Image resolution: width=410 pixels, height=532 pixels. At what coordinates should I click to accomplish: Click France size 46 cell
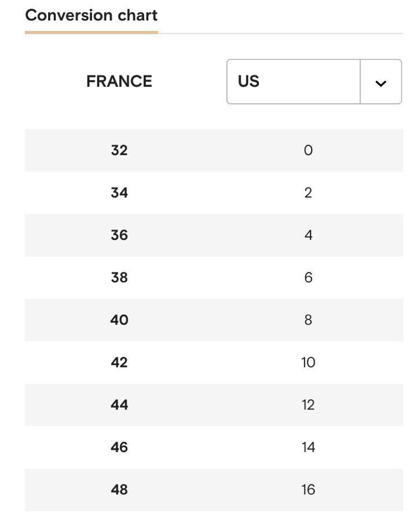(119, 447)
